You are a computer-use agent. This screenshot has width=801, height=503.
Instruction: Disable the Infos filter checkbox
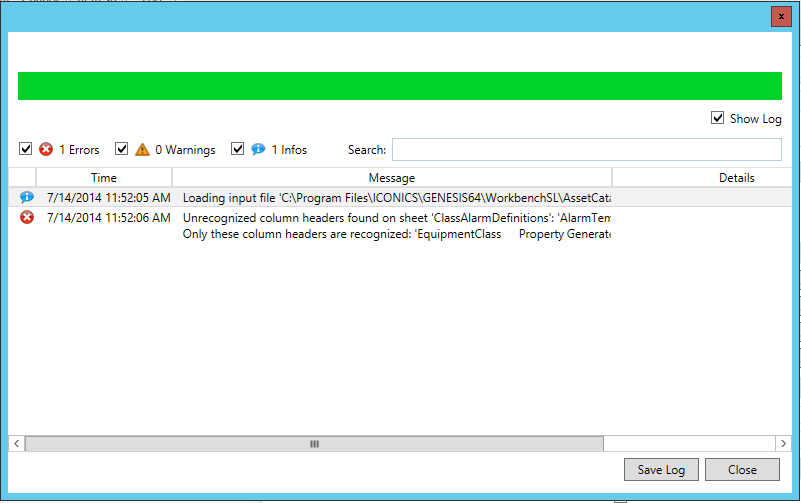point(238,150)
